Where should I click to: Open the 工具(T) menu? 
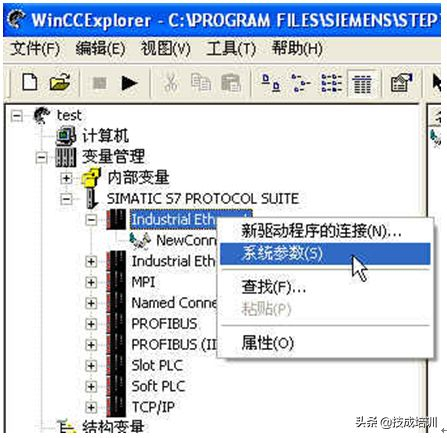click(231, 49)
